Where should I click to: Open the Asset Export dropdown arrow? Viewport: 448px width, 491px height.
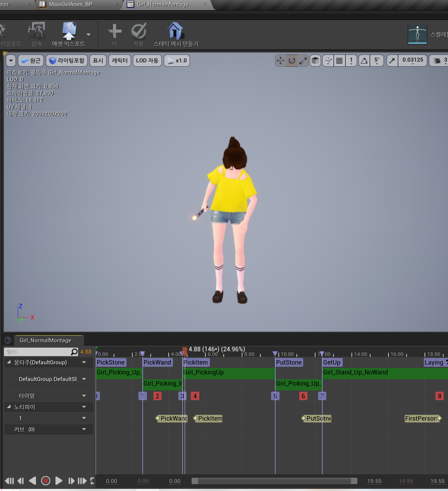point(88,35)
